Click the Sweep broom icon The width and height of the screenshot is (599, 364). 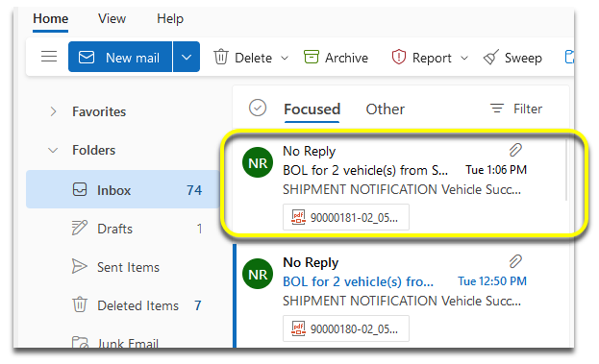(491, 57)
